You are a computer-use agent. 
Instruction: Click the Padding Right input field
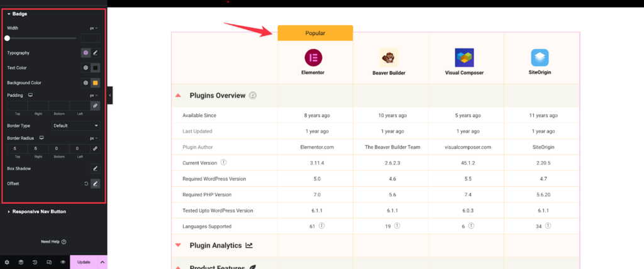tap(38, 106)
